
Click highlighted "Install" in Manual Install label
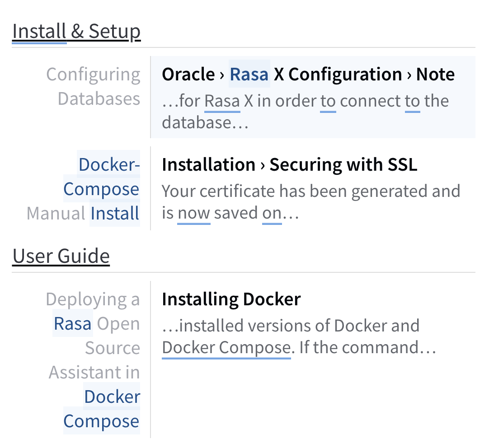coord(115,213)
